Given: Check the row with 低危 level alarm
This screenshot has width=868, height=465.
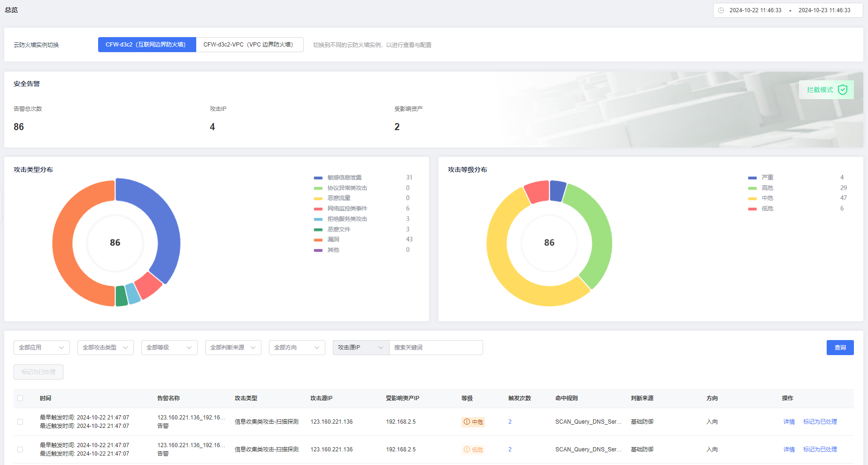Looking at the screenshot, I should [20, 449].
